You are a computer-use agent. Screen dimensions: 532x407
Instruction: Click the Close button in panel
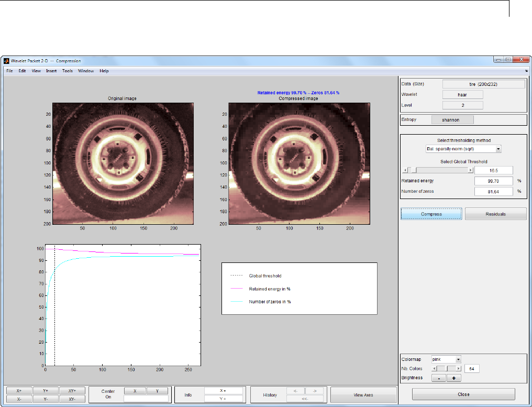463,394
